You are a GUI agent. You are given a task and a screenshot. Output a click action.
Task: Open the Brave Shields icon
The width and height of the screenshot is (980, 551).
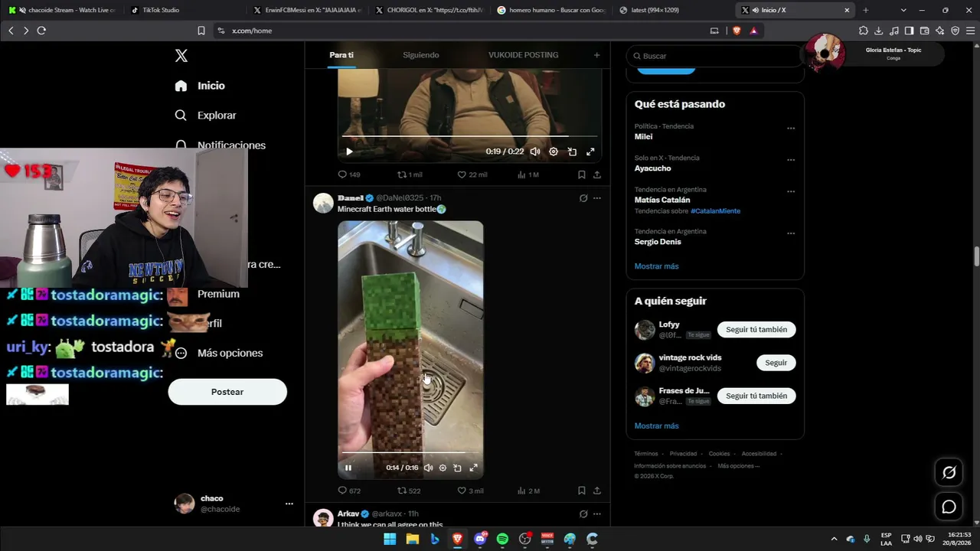click(737, 31)
